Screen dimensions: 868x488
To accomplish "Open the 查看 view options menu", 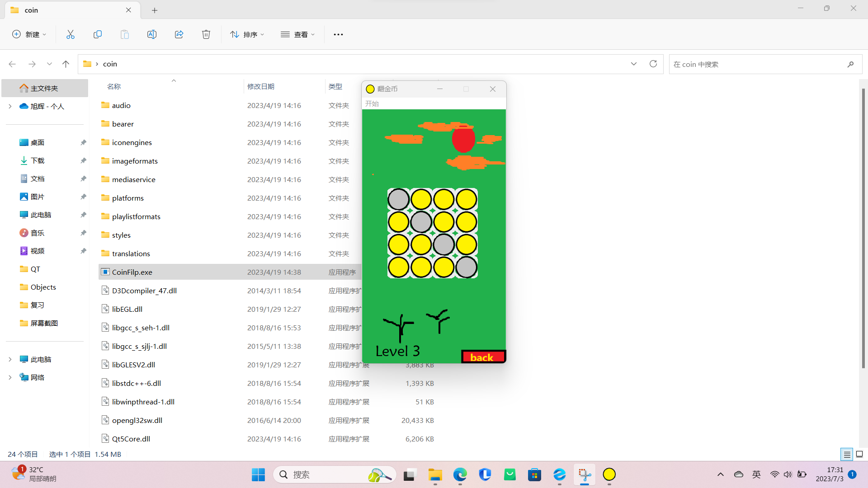I will click(x=298, y=34).
